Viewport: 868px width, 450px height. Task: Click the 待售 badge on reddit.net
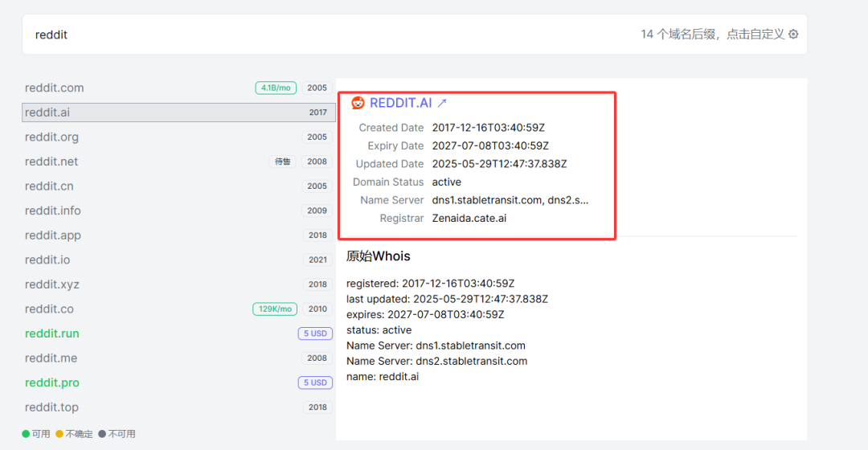[x=282, y=162]
